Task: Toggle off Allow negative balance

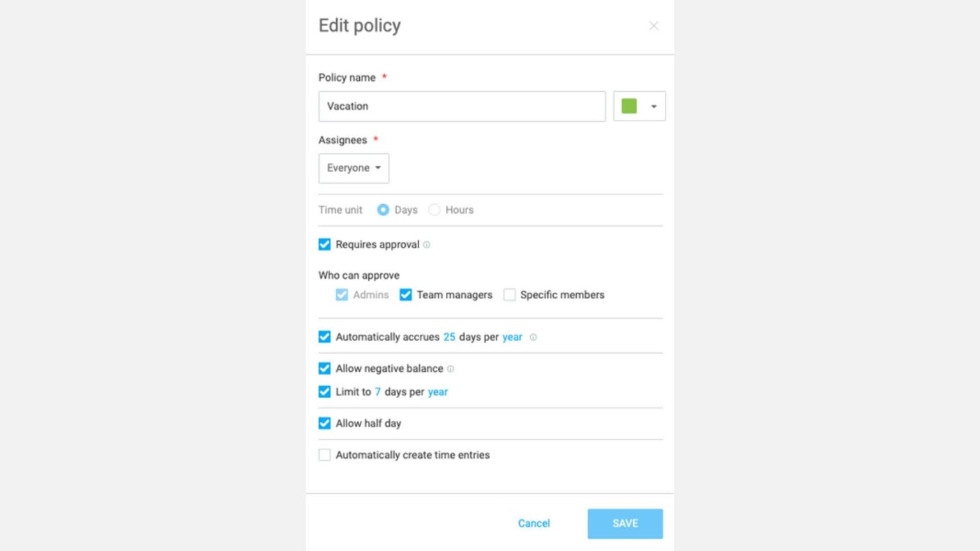Action: tap(325, 369)
